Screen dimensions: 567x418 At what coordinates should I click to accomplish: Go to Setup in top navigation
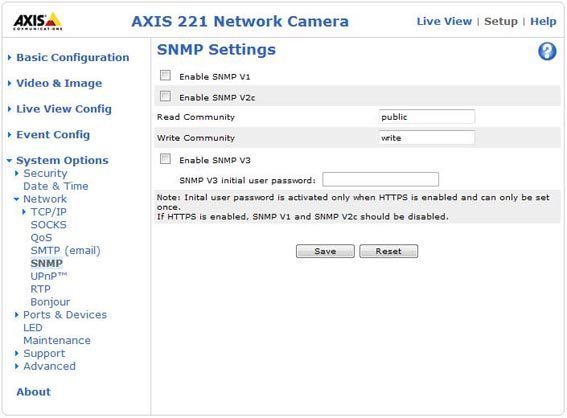[501, 21]
